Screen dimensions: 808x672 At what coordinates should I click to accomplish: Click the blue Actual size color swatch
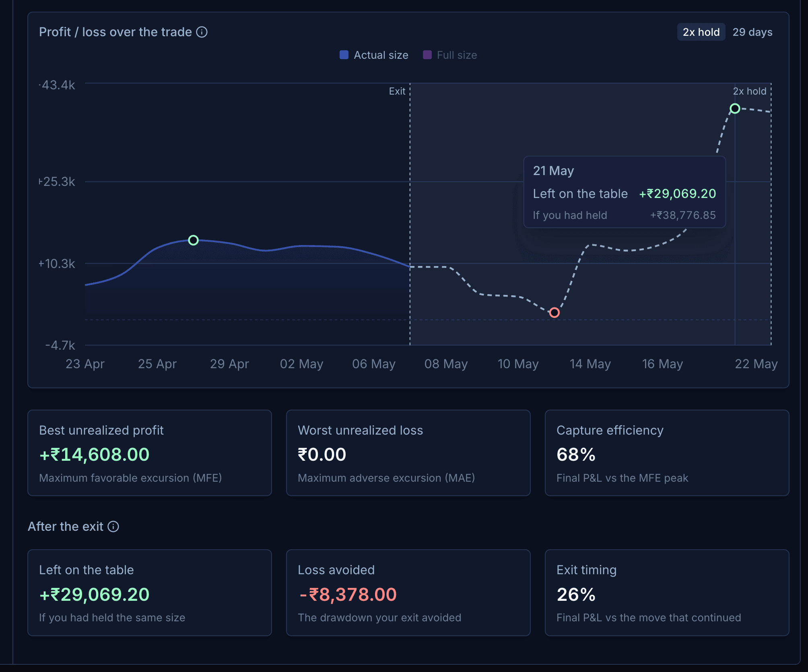coord(344,55)
